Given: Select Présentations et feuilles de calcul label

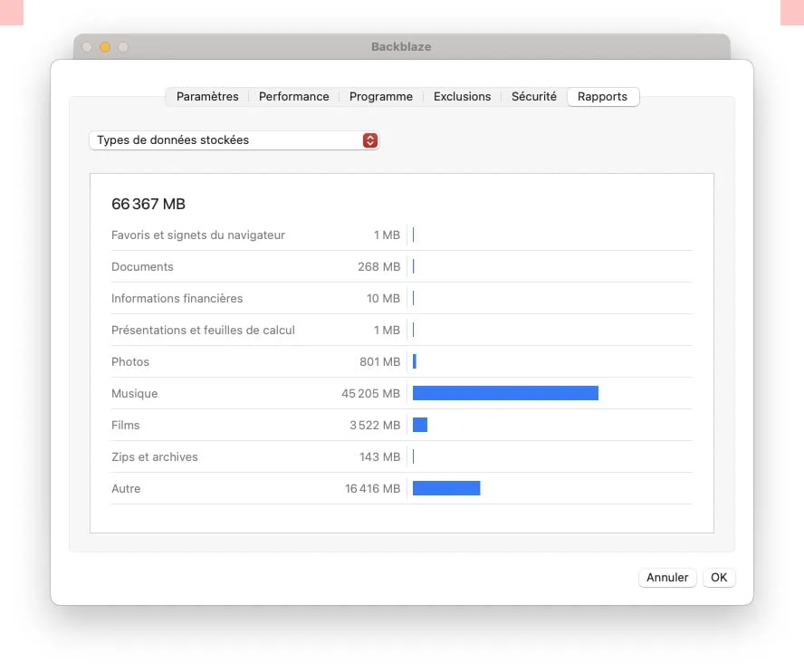Looking at the screenshot, I should pyautogui.click(x=203, y=331).
